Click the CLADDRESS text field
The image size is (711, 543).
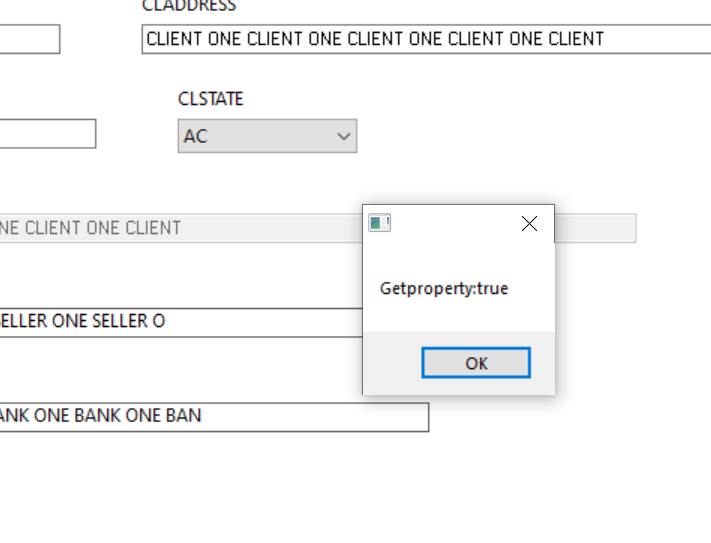click(420, 40)
